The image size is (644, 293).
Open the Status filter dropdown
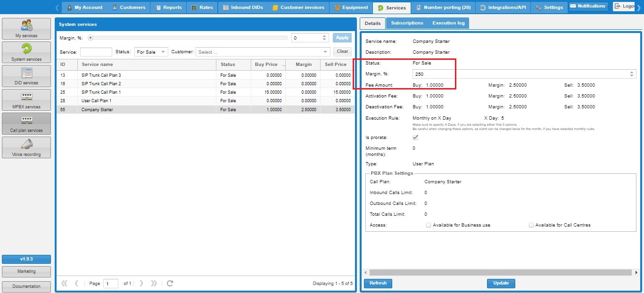click(x=151, y=52)
